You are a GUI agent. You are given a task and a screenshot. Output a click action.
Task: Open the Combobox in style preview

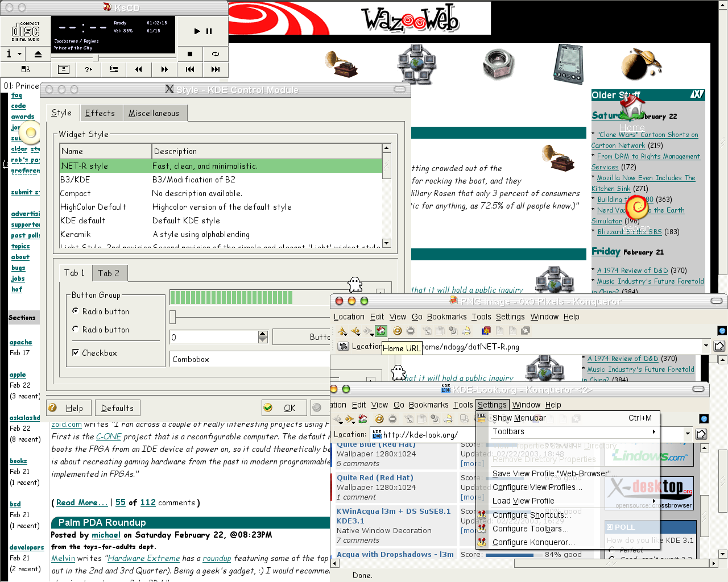click(x=250, y=359)
